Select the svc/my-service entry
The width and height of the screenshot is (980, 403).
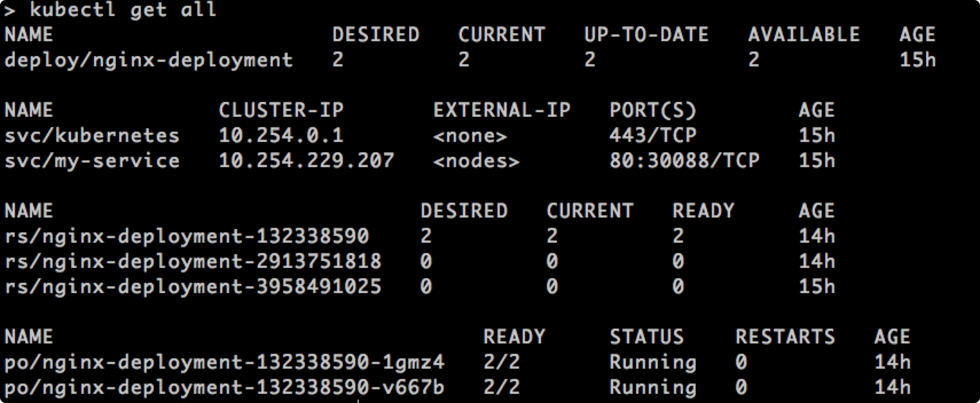[x=92, y=161]
